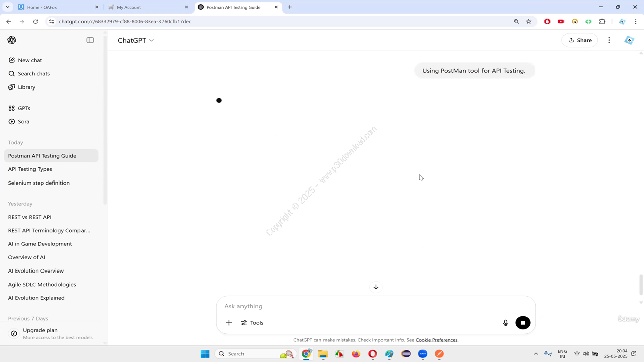This screenshot has width=644, height=362.
Task: View site information icon in address bar
Action: 51,22
